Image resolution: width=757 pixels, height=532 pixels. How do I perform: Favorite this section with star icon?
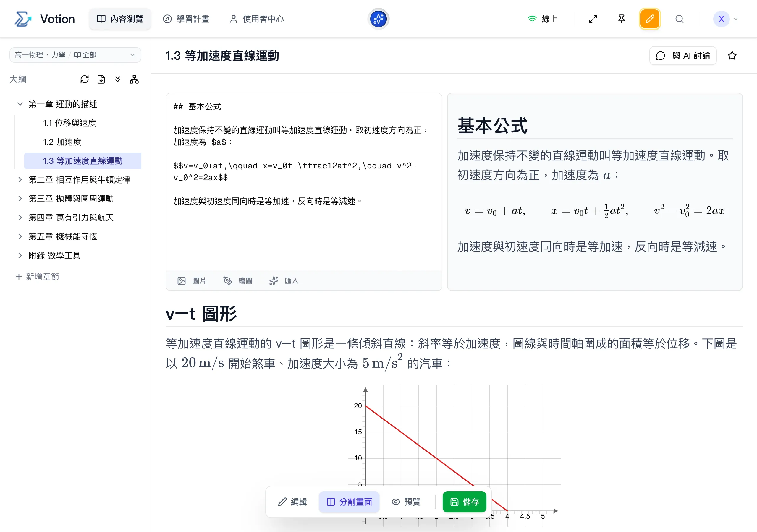(x=732, y=55)
